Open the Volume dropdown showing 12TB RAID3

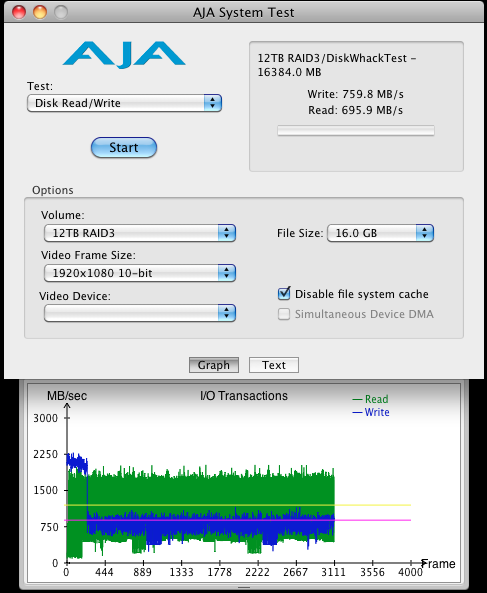[x=140, y=233]
